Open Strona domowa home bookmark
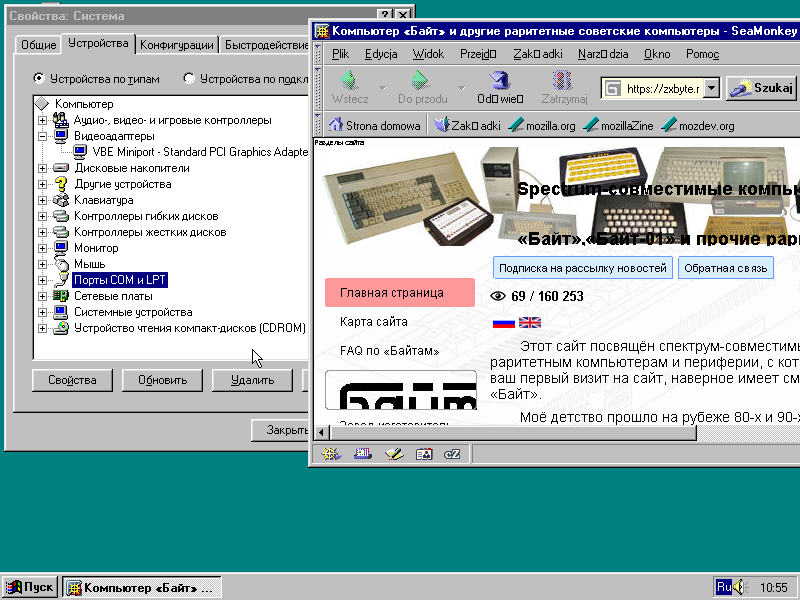 pyautogui.click(x=374, y=126)
